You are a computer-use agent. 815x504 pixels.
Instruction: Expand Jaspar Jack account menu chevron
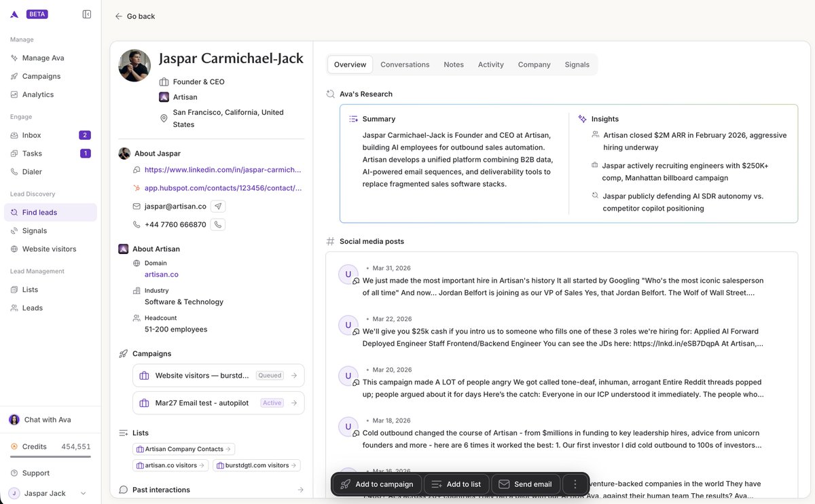click(x=84, y=493)
